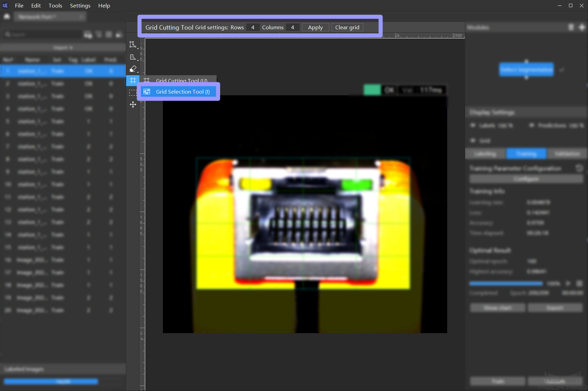Select the dashed rectangle selection tool
The image size is (588, 391).
pos(133,93)
